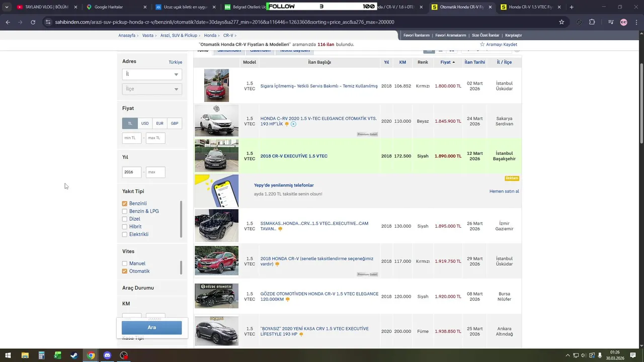
Task: Click min TL price field
Action: coord(132,138)
